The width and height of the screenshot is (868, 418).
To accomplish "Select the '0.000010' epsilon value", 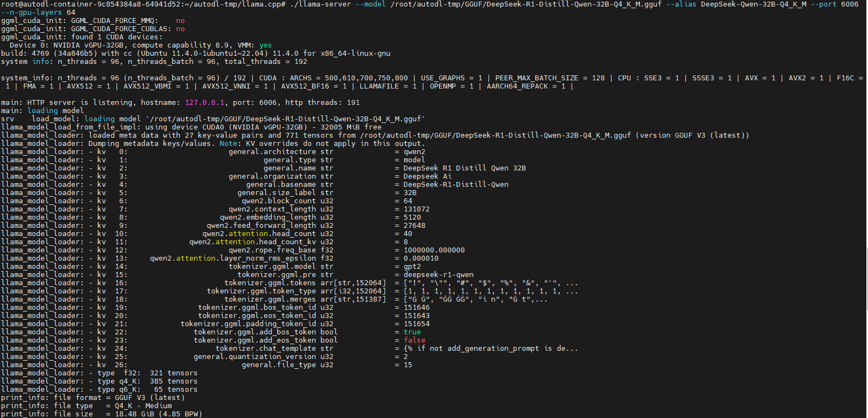I will tap(421, 258).
